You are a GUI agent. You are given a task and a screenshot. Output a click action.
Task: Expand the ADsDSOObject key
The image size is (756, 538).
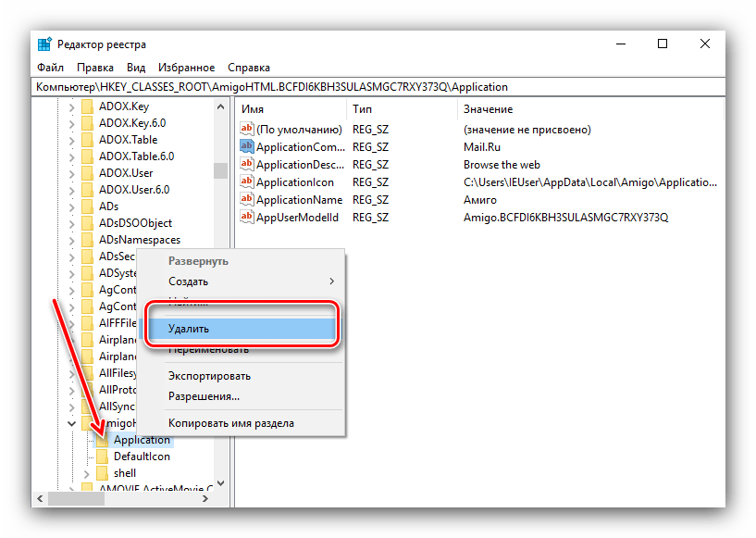coord(72,223)
